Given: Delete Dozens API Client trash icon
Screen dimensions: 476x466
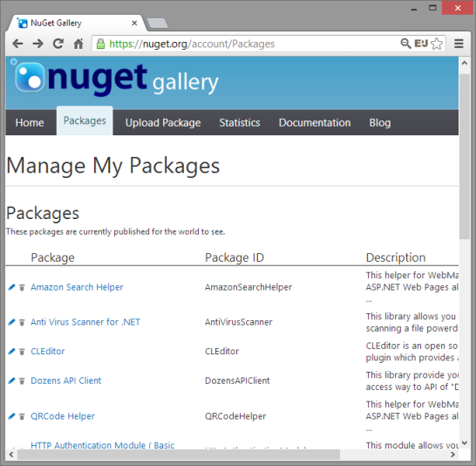Looking at the screenshot, I should coord(22,381).
